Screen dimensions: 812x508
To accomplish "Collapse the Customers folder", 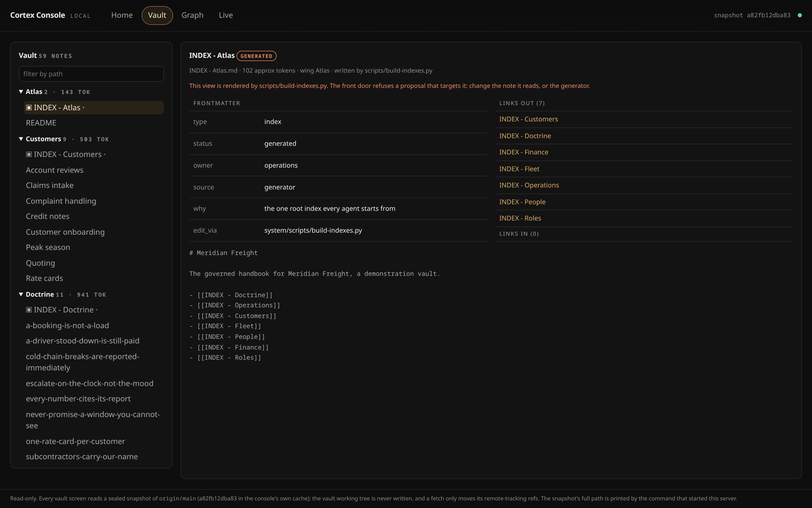I will coord(21,139).
